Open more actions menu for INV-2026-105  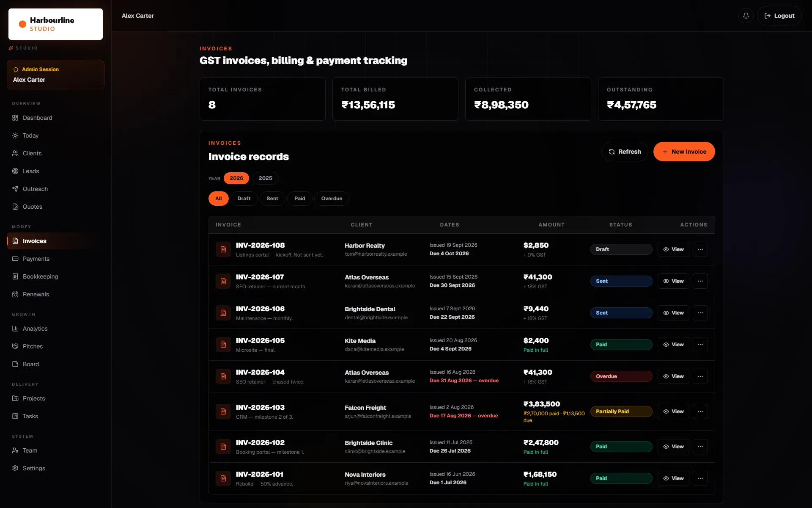point(700,345)
